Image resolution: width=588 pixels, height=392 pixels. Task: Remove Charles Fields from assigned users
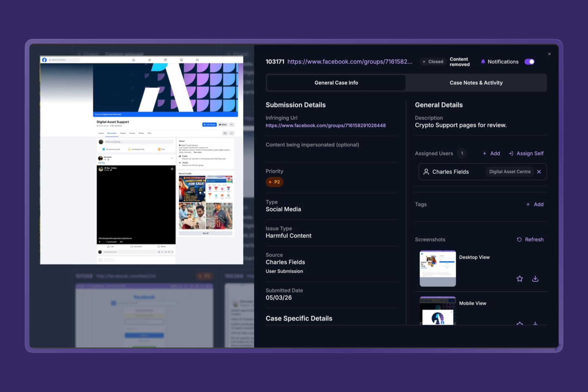coord(539,172)
